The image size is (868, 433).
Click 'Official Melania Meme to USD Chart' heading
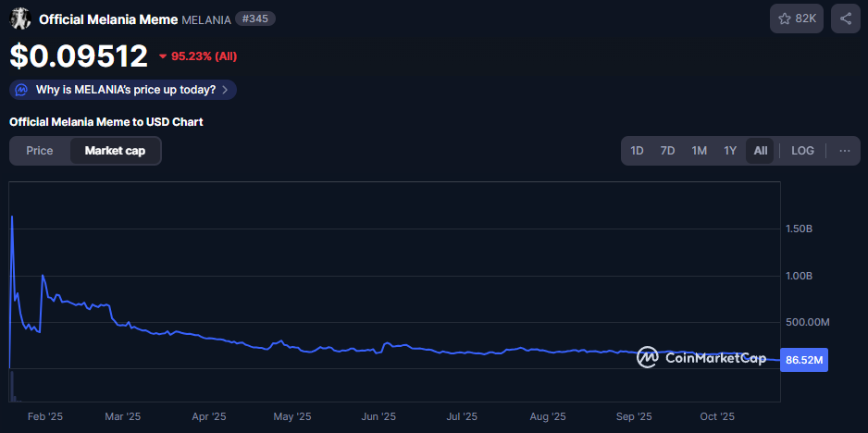coord(106,122)
